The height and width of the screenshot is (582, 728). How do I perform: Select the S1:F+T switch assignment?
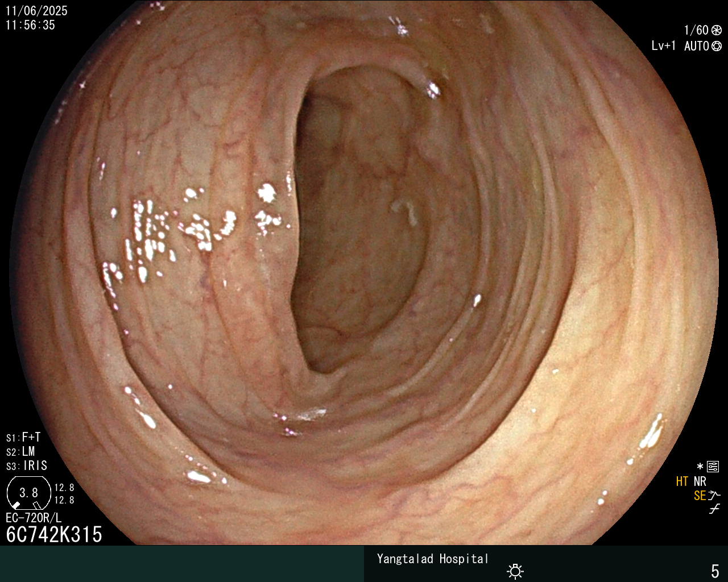(23, 438)
